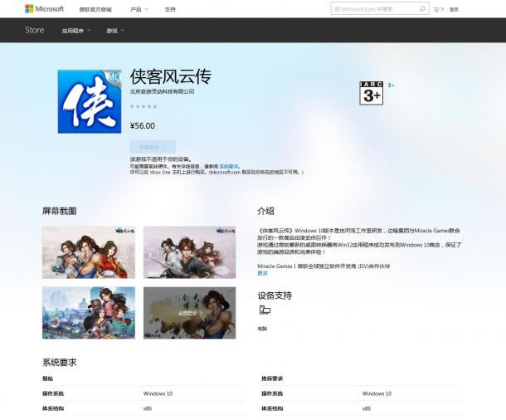
Task: Open the bottom-right 全部显示 screenshot thumbnail
Action: click(189, 312)
